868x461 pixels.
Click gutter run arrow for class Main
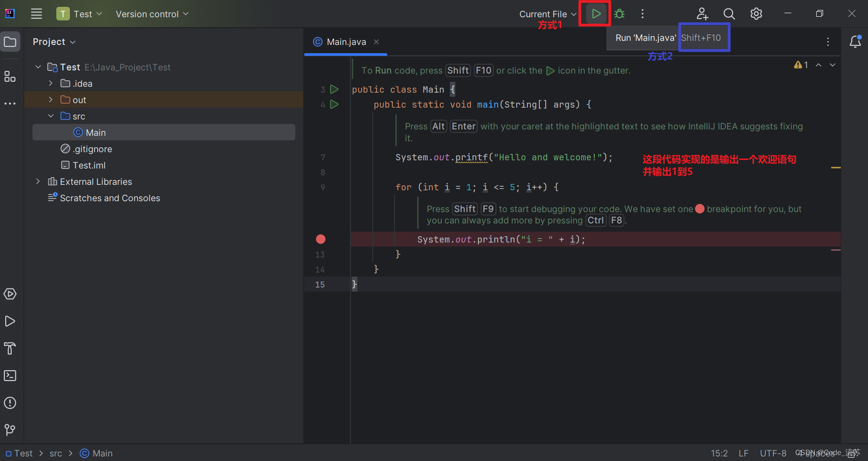coord(335,89)
